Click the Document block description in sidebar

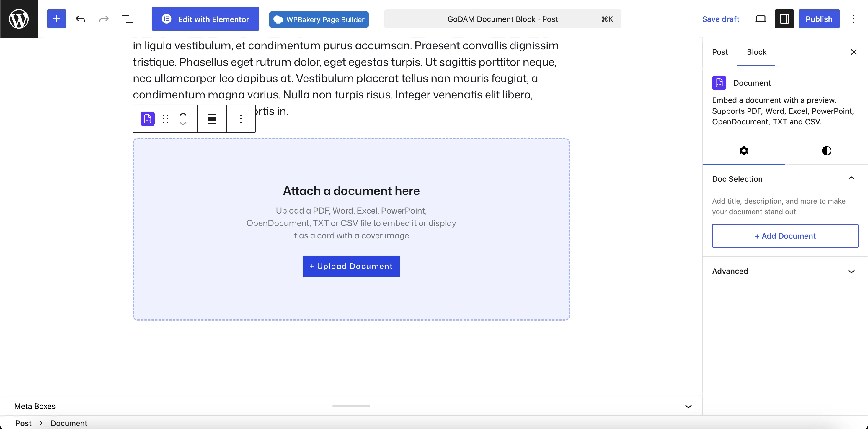[783, 111]
